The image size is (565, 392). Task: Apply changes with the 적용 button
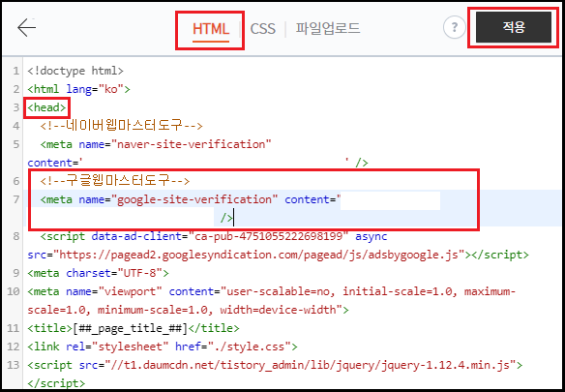point(514,27)
